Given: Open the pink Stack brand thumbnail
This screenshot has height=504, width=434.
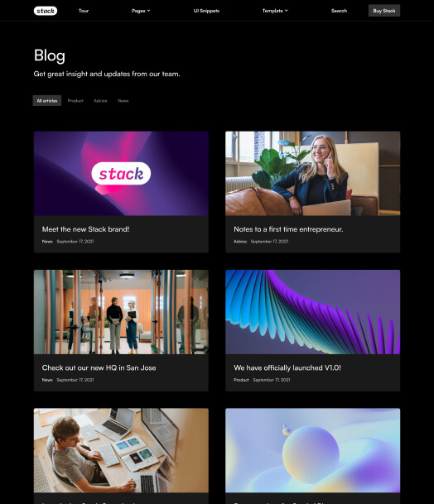Looking at the screenshot, I should (x=121, y=174).
